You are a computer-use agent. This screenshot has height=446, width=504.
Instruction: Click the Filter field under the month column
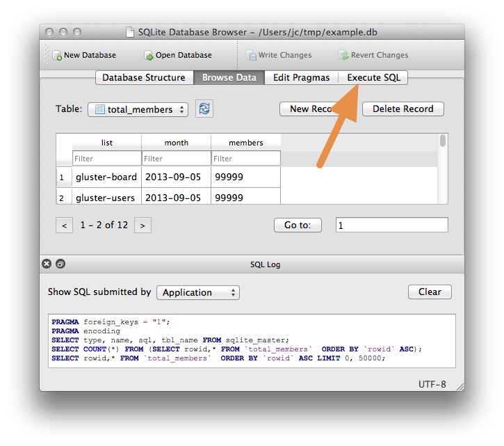click(176, 159)
